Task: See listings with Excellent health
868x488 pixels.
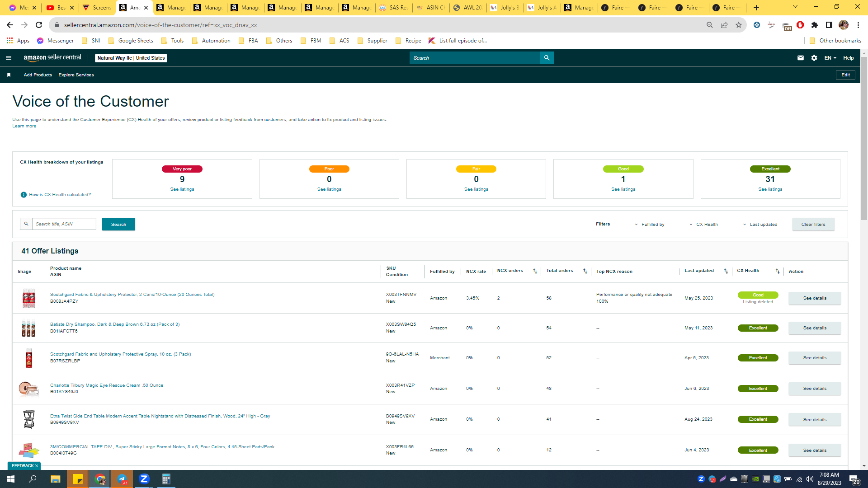Action: (x=770, y=189)
